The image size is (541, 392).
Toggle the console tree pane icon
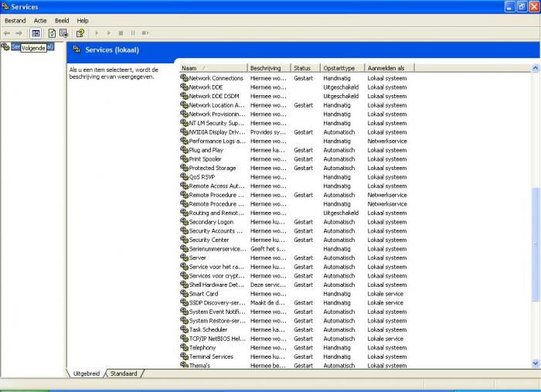click(x=36, y=33)
